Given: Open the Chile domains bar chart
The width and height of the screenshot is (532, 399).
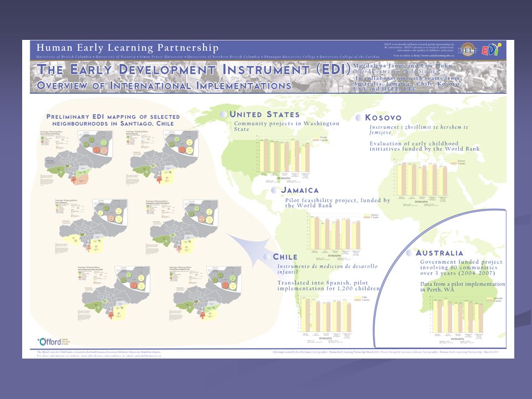Looking at the screenshot, I should [x=333, y=319].
